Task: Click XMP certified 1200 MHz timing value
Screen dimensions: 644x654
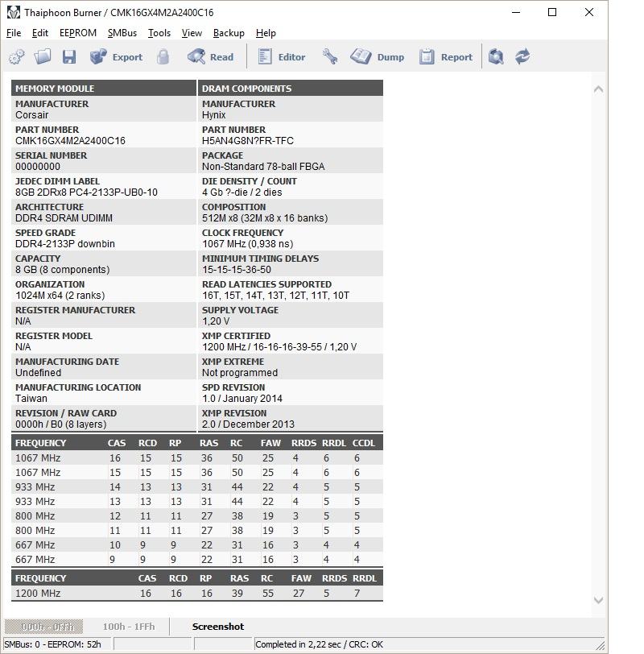Action: pyautogui.click(x=279, y=347)
